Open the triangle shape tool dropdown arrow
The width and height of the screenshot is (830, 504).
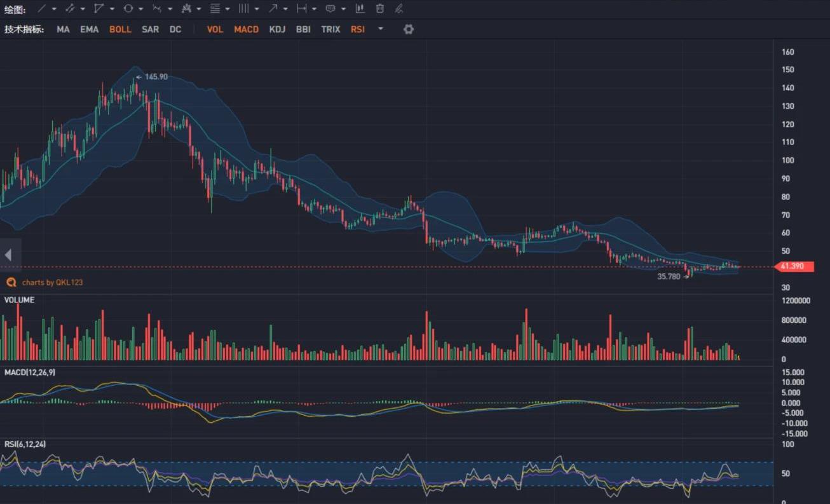112,9
